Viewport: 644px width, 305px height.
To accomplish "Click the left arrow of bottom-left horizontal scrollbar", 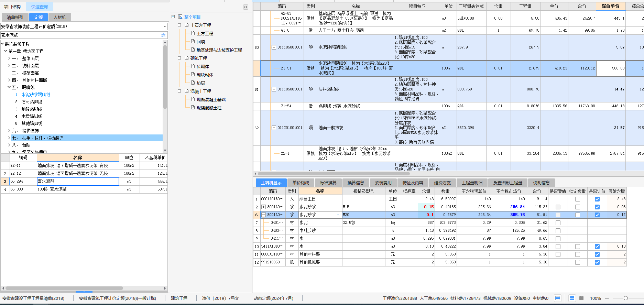I will click(x=3, y=288).
